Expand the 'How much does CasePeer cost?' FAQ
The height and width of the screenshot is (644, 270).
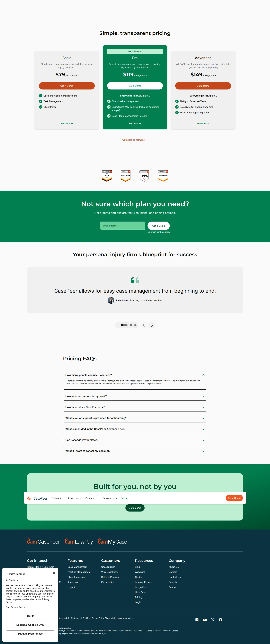click(135, 407)
